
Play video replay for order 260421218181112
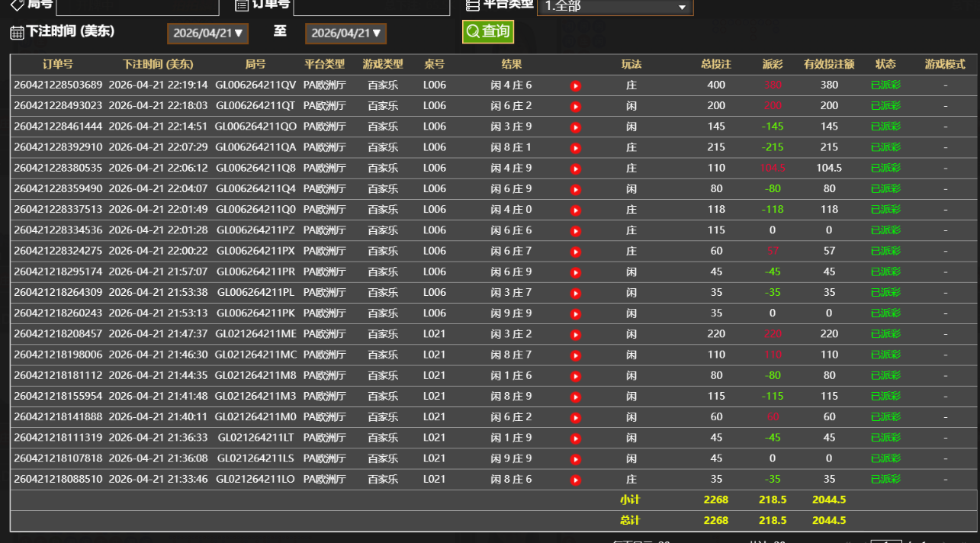click(576, 376)
